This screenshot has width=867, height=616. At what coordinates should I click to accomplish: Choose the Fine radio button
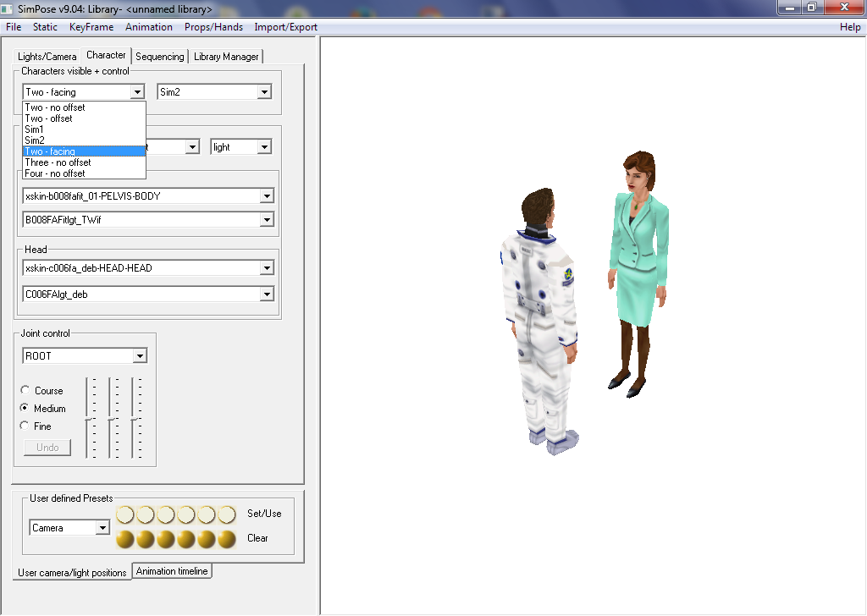click(x=25, y=426)
